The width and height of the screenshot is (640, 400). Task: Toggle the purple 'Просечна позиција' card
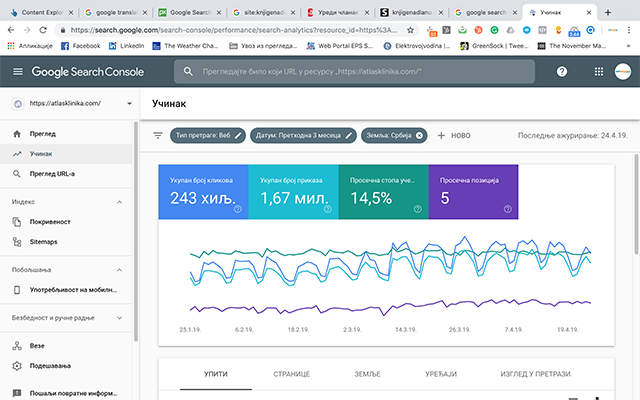473,190
